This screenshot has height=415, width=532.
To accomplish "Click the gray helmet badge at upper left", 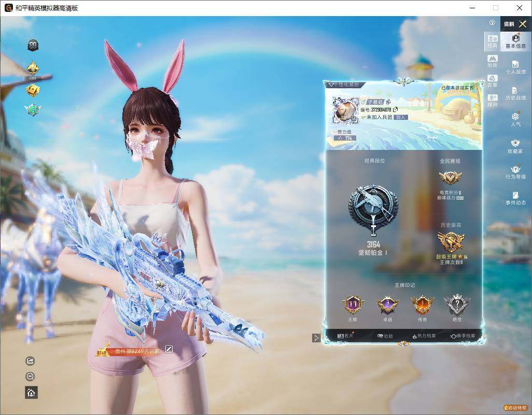I will [33, 45].
